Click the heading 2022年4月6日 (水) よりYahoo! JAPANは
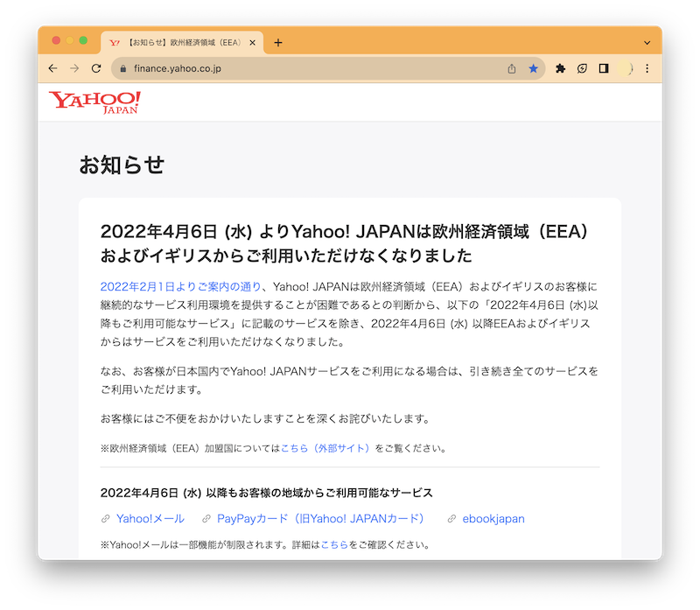The height and width of the screenshot is (610, 700). coord(344,243)
